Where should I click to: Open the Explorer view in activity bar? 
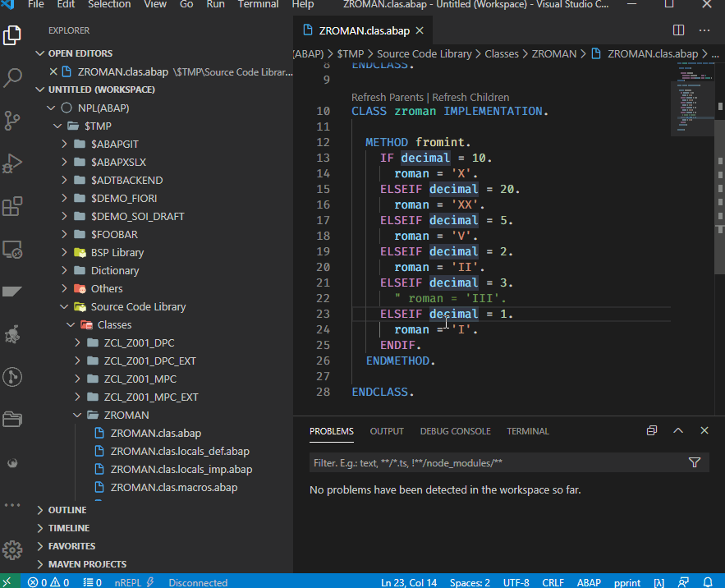tap(12, 35)
